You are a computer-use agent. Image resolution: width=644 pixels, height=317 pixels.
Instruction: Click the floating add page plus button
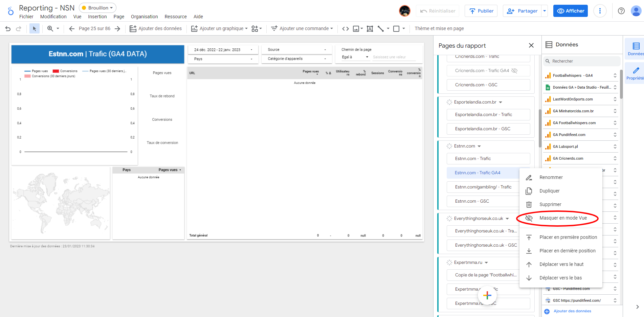[x=487, y=295]
